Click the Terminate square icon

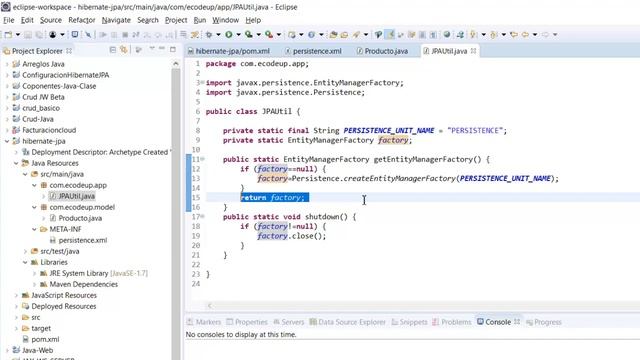pos(125,35)
